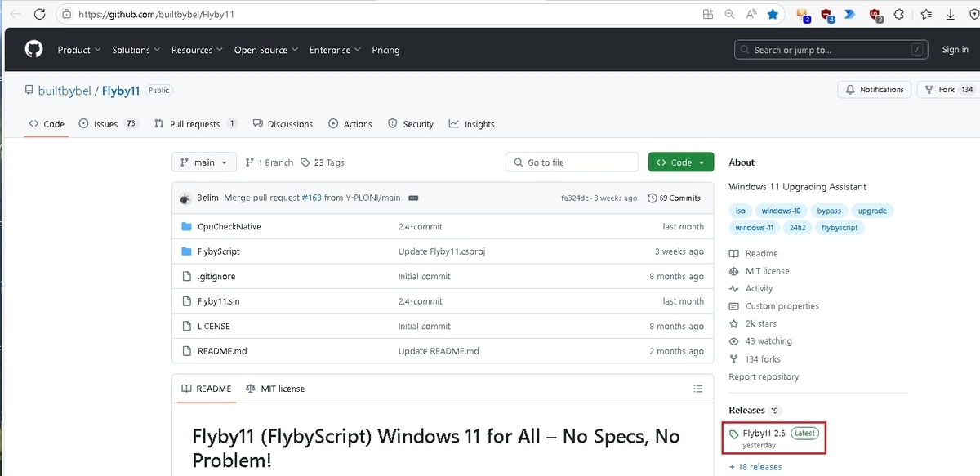The image size is (980, 476).
Task: Click Belim's avatar in the commit row
Action: (185, 198)
